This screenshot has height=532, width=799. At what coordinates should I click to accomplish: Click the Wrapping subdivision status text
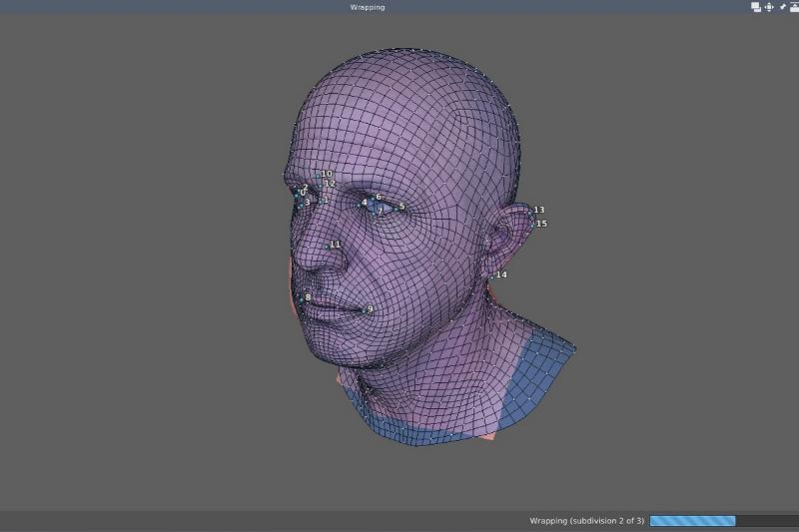(586, 521)
